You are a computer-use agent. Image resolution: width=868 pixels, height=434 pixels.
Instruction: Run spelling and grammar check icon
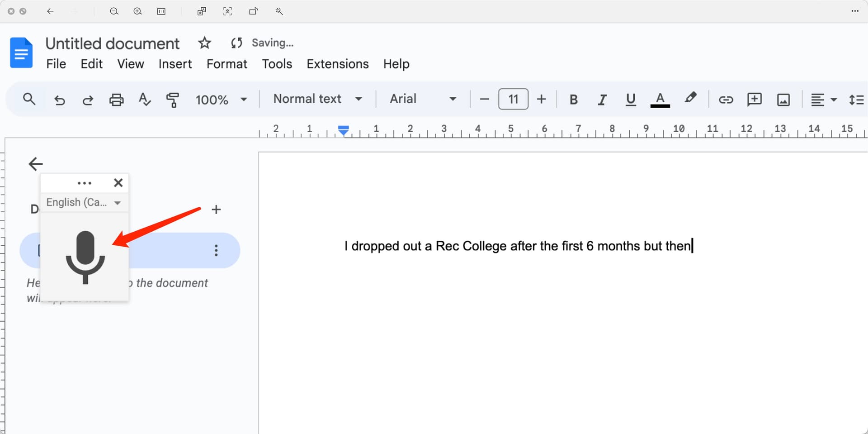point(144,99)
